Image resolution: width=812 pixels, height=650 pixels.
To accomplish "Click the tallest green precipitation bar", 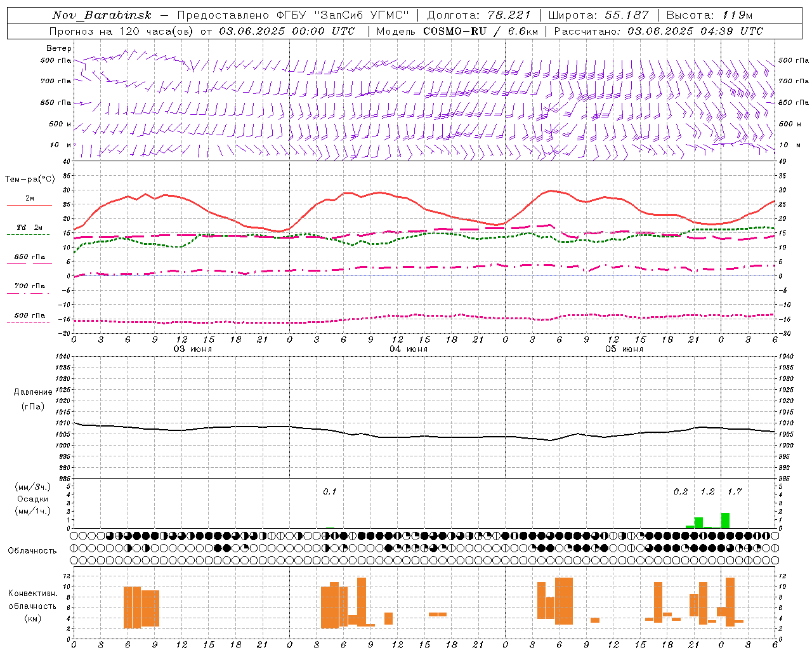I will pos(725,521).
